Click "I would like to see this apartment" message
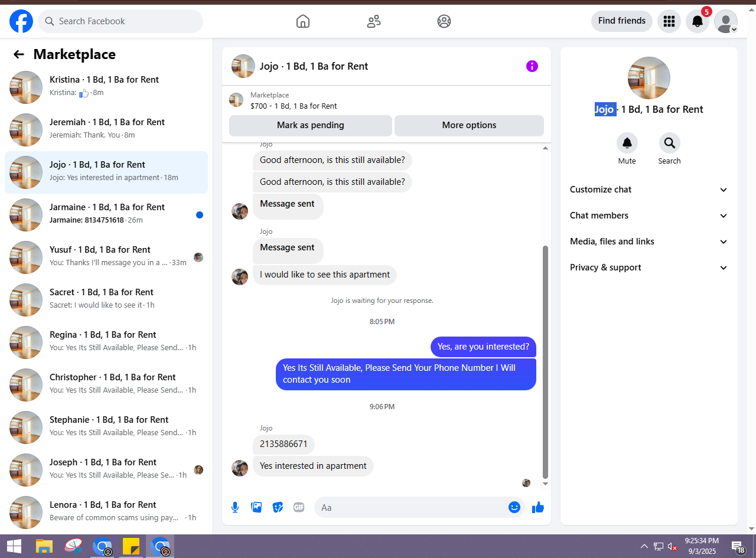Screen dimensions: 756x558 pyautogui.click(x=325, y=275)
